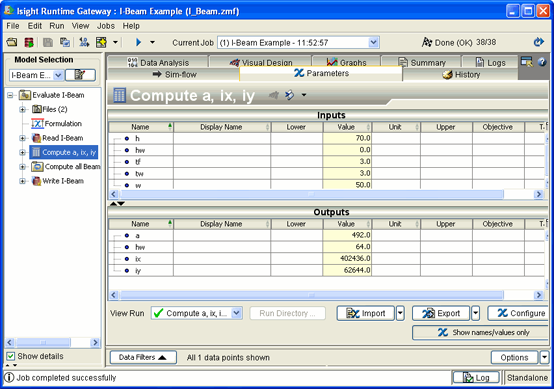Viewport: 554px width, 389px height.
Task: Open the Run menu
Action: (57, 26)
